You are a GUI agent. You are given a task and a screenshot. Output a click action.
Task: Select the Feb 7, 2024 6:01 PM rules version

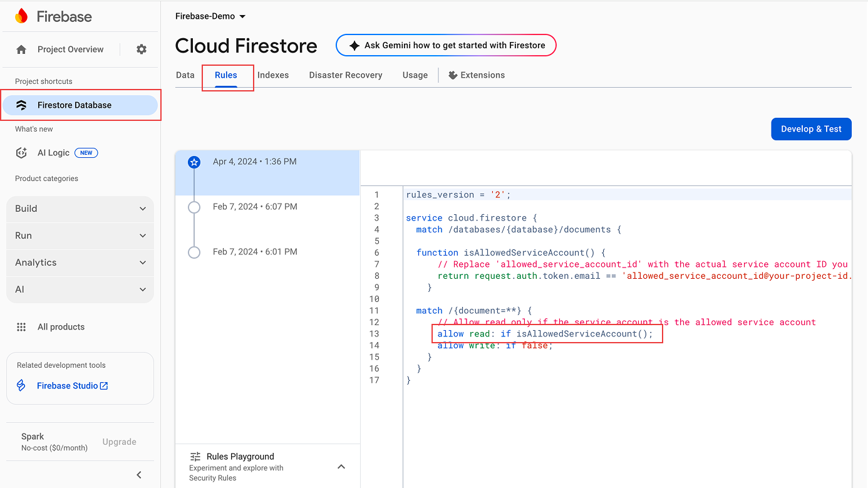(267, 252)
